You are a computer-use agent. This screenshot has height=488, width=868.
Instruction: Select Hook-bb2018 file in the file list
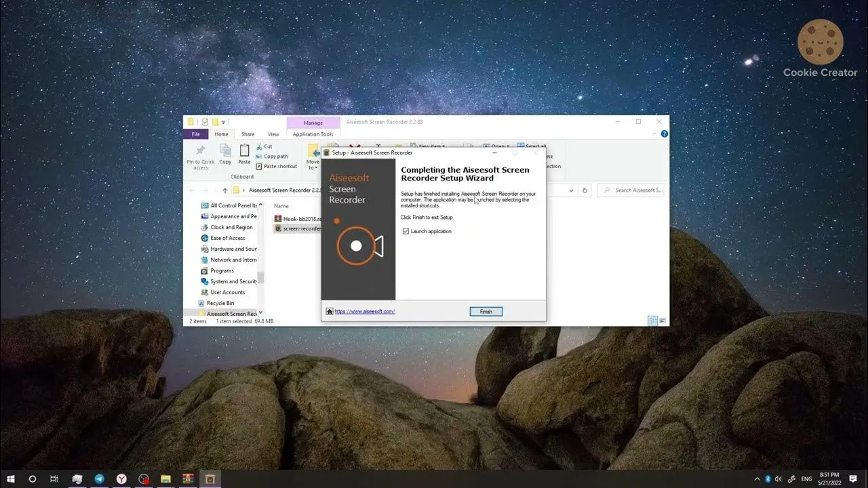297,218
